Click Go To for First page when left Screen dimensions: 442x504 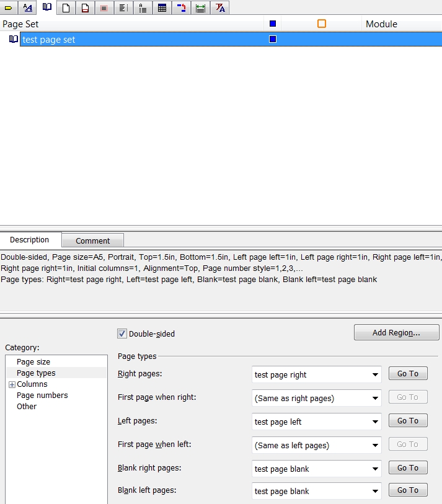408,444
